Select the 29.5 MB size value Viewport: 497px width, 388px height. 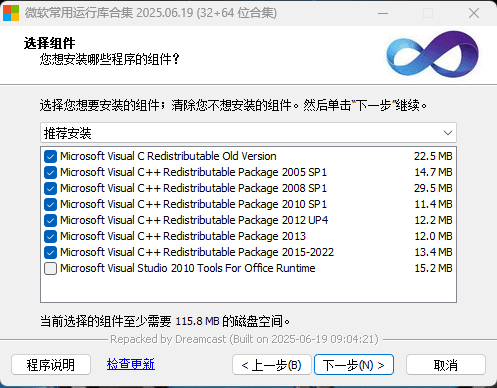click(x=433, y=188)
